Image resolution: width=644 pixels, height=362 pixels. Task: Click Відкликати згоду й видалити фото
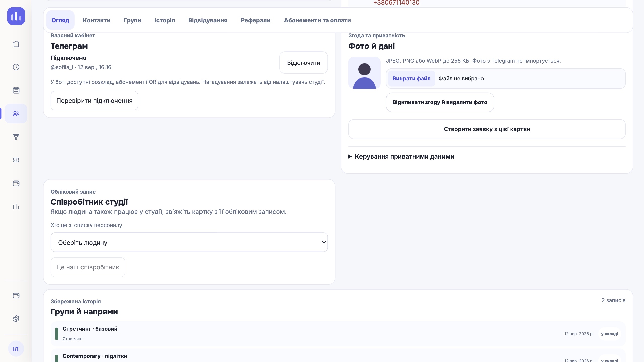[x=440, y=102]
